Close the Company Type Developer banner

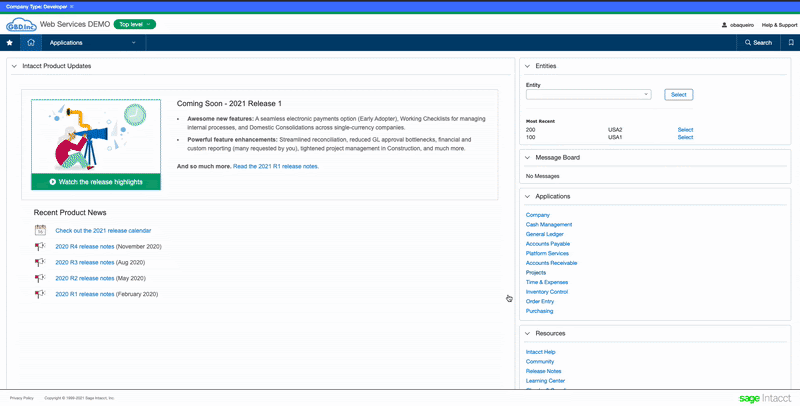point(71,7)
